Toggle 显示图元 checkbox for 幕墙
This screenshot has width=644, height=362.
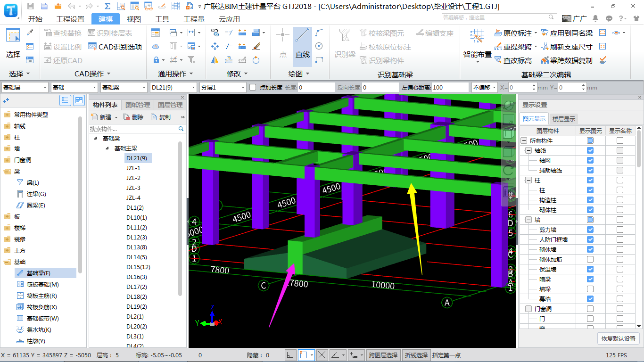(x=590, y=299)
